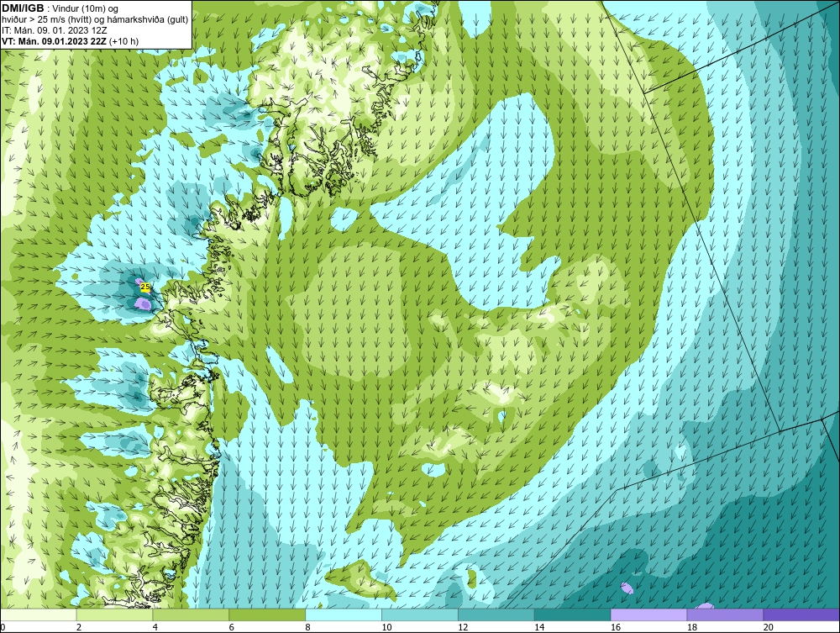
Task: Click the 10–12 m/s legend swatch
Action: pos(420,615)
